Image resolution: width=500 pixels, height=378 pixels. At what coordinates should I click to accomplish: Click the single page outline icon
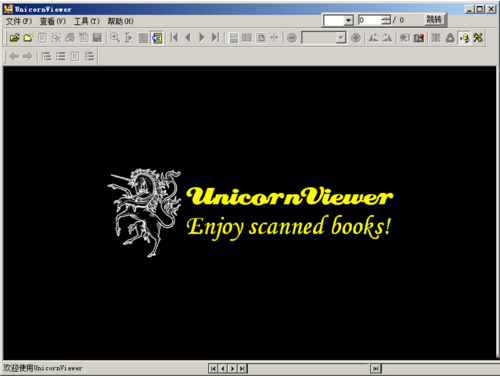(75, 56)
